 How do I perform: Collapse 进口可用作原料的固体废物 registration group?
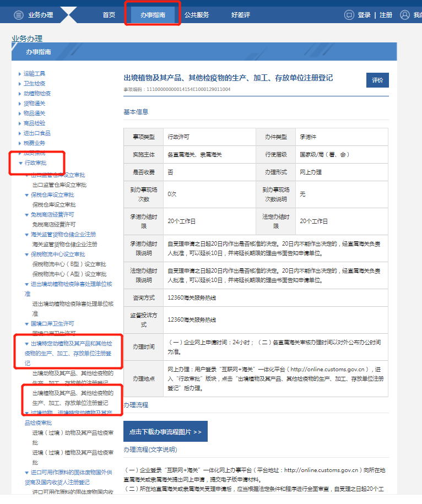click(x=26, y=473)
